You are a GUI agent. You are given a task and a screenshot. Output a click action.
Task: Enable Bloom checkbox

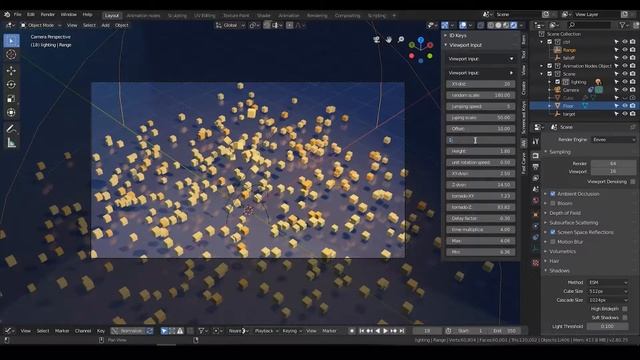point(553,203)
